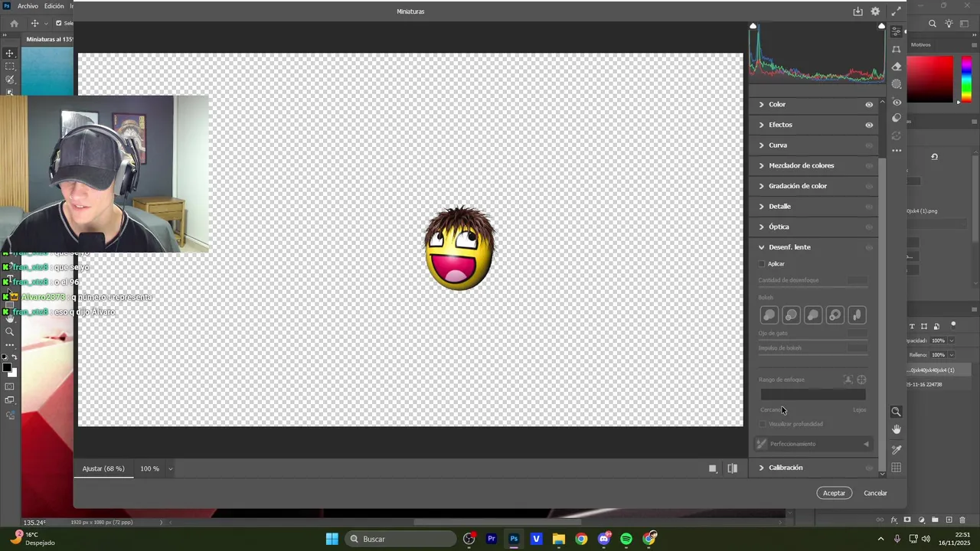Image resolution: width=980 pixels, height=551 pixels.
Task: Toggle single view preview icon
Action: pos(713,468)
